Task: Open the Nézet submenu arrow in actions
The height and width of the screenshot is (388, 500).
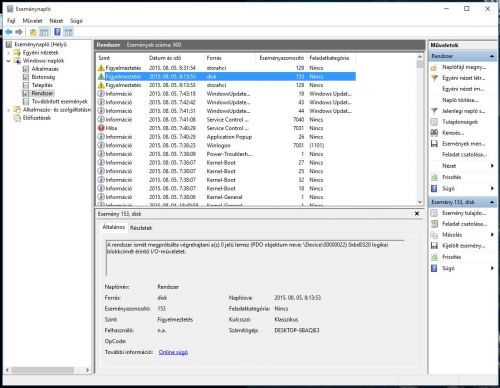Action: pos(492,166)
